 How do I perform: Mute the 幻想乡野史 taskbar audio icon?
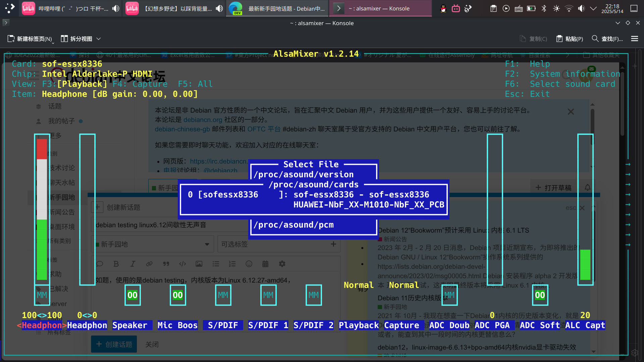pyautogui.click(x=219, y=8)
